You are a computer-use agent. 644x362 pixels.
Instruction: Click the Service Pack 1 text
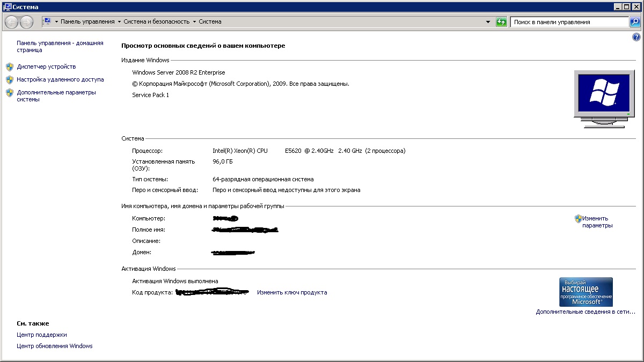click(x=150, y=95)
